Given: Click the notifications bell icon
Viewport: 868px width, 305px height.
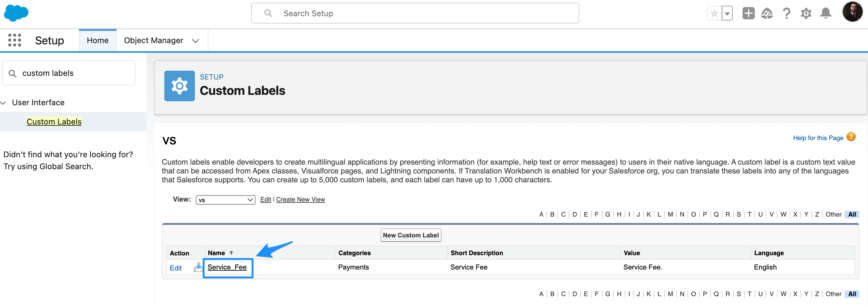Looking at the screenshot, I should click(x=826, y=13).
